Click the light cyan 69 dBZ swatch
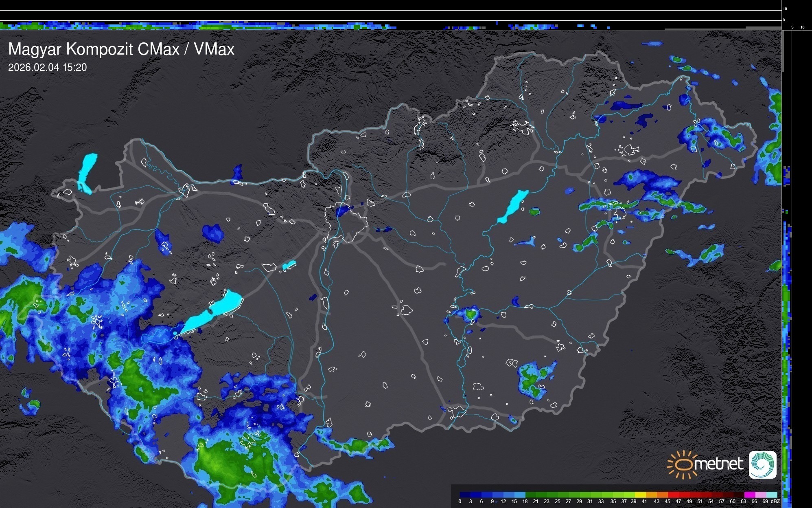This screenshot has width=812, height=508. tap(772, 495)
